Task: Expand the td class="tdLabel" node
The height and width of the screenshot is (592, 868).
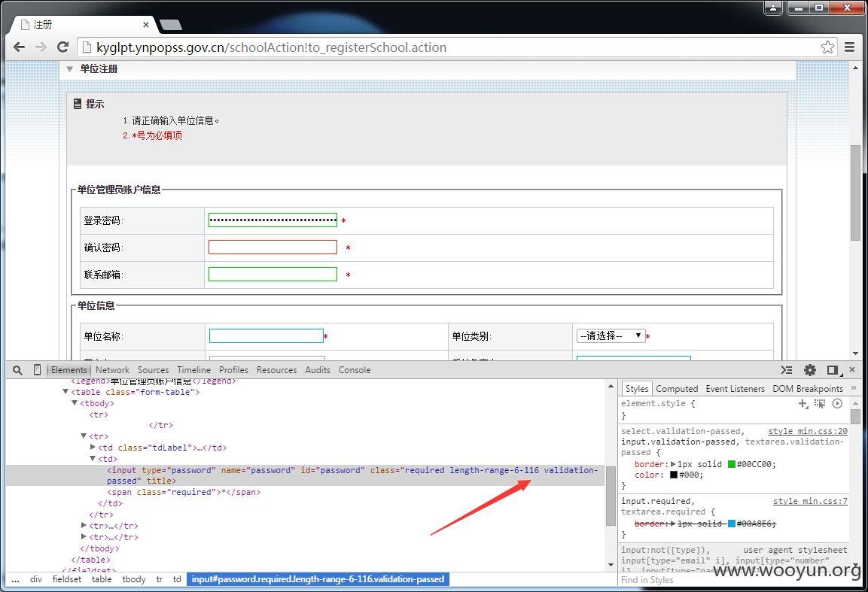Action: pyautogui.click(x=93, y=447)
